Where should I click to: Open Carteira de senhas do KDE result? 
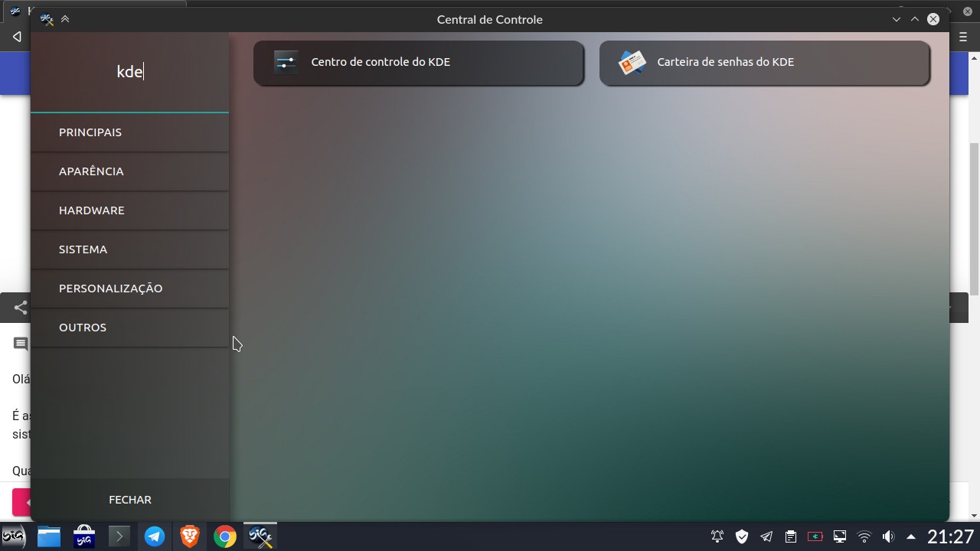764,62
